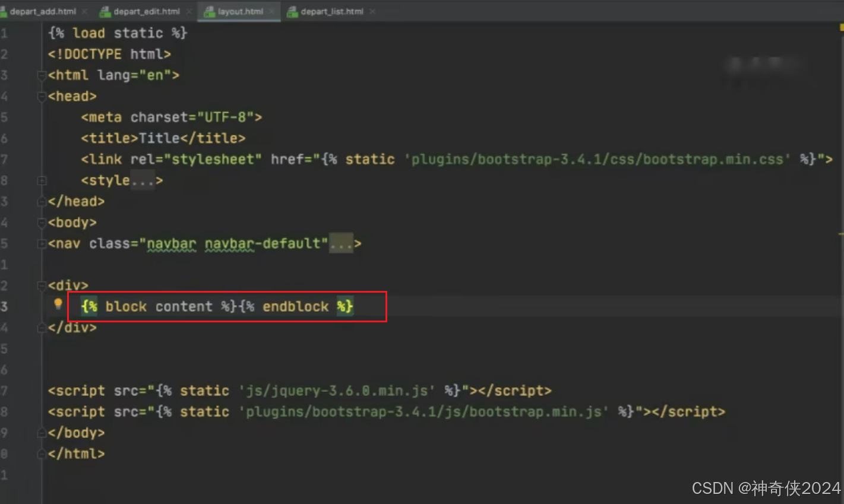Expand the folded <style...> gutter marker
Viewport: 844px width, 504px height.
tap(42, 180)
